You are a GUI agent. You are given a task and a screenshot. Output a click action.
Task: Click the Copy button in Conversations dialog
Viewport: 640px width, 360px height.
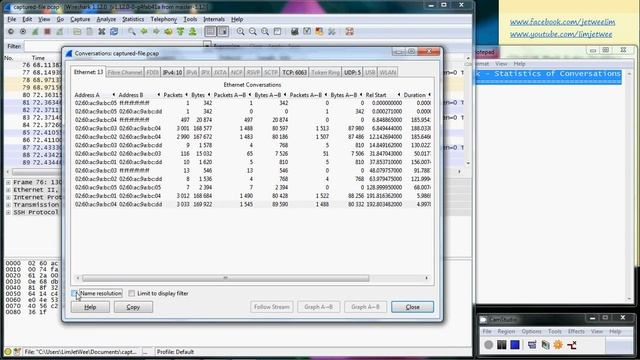pyautogui.click(x=133, y=307)
